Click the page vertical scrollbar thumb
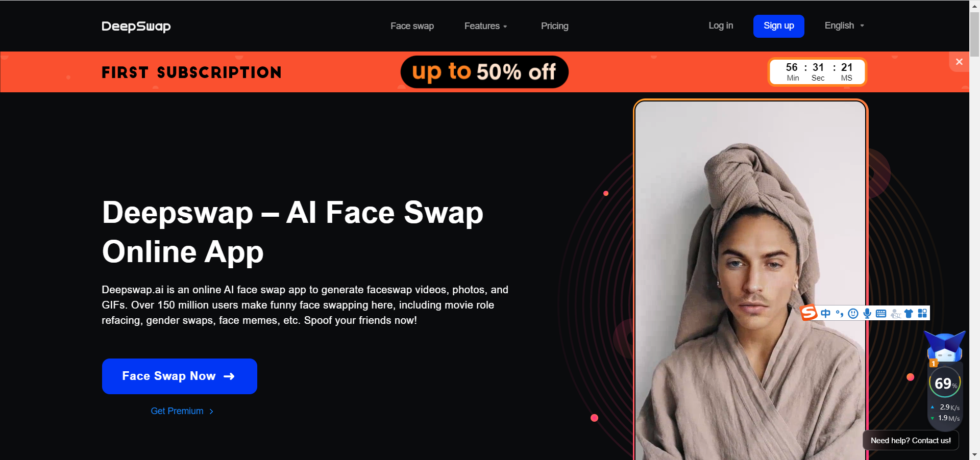The width and height of the screenshot is (980, 460). point(974,34)
